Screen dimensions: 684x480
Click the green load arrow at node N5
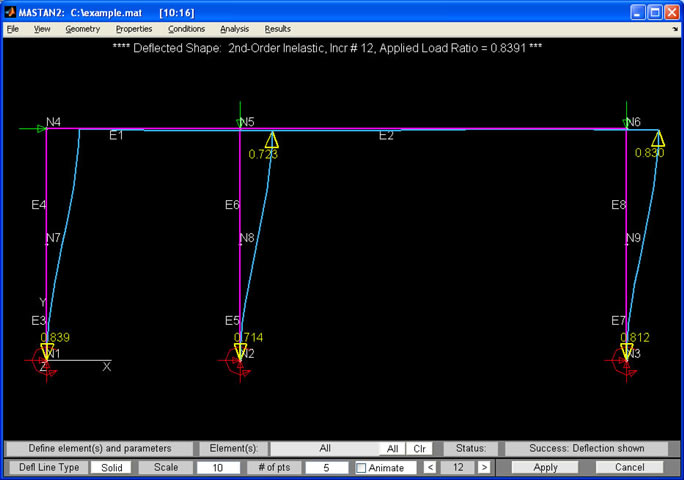pyautogui.click(x=240, y=115)
